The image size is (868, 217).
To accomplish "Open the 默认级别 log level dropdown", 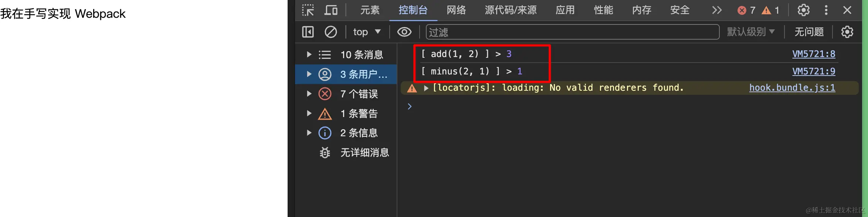I will [x=750, y=32].
